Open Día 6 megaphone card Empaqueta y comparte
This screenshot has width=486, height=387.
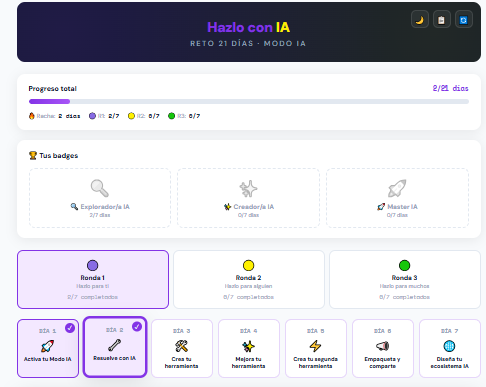click(383, 348)
